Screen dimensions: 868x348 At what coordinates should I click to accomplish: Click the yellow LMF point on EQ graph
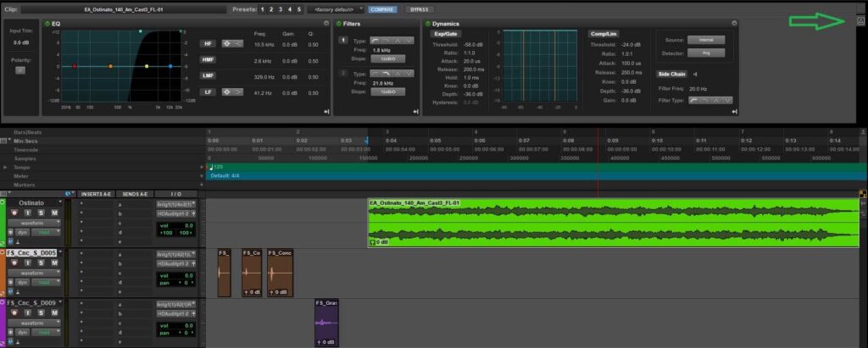(147, 65)
